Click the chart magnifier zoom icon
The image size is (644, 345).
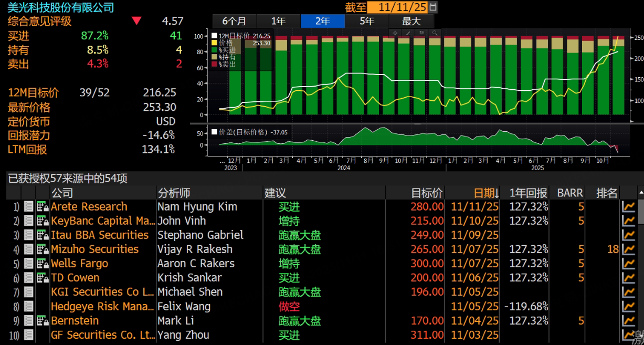pos(435,33)
